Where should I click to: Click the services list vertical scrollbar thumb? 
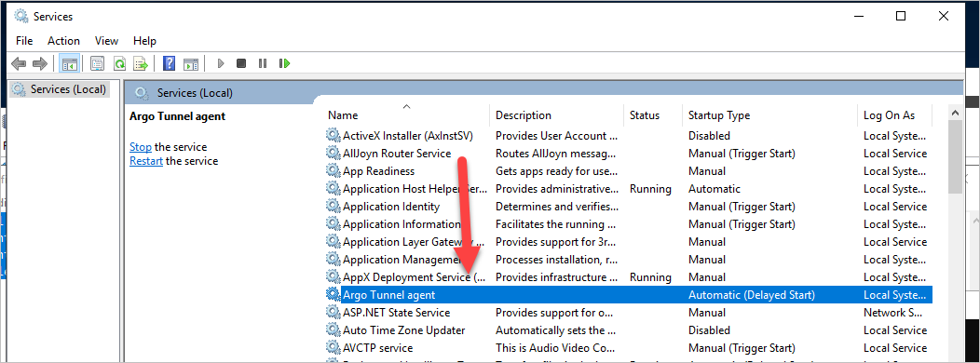click(x=955, y=157)
